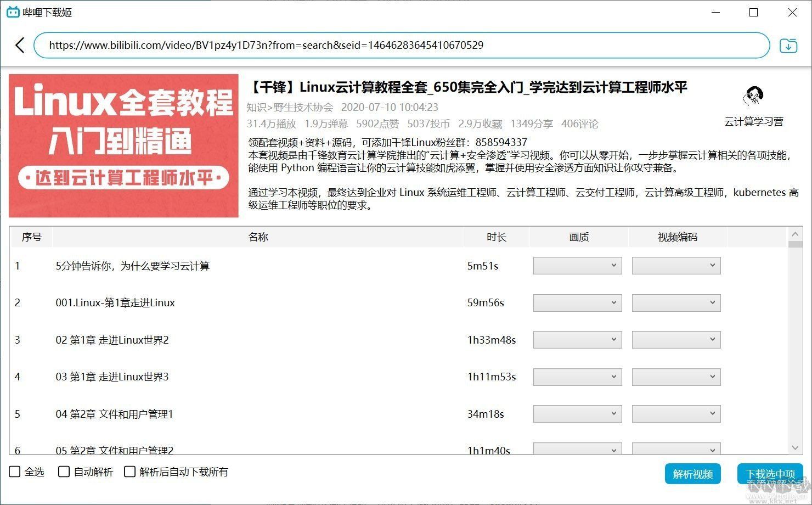Click the Linux全套教程 cover thumbnail

click(x=123, y=145)
